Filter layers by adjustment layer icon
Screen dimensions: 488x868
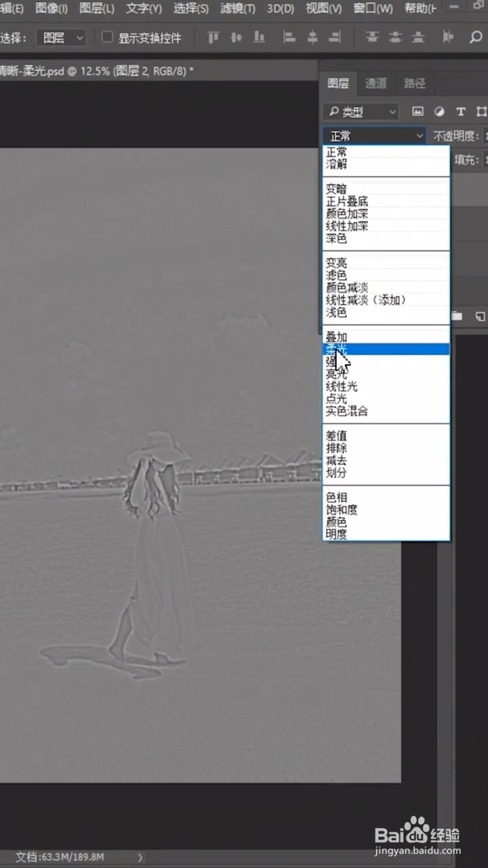[x=439, y=112]
